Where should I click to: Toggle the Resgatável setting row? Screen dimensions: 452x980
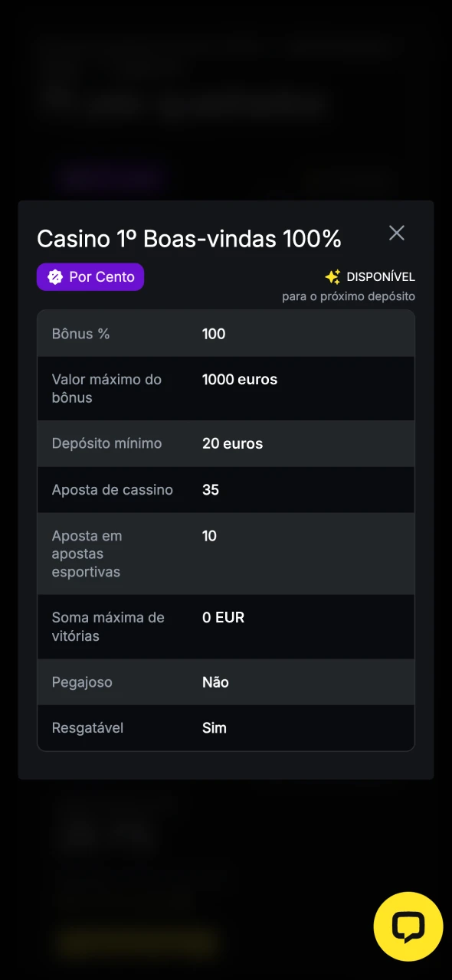(226, 728)
